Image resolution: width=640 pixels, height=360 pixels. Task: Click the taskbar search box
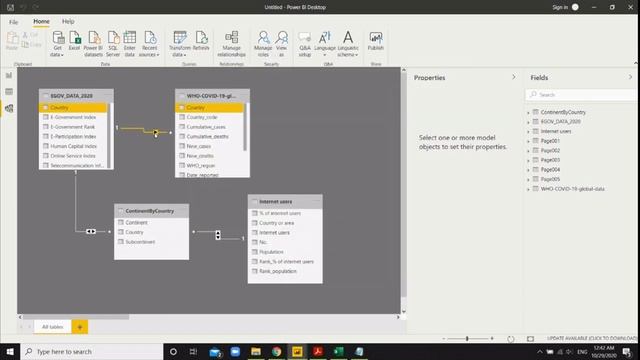coord(92,351)
